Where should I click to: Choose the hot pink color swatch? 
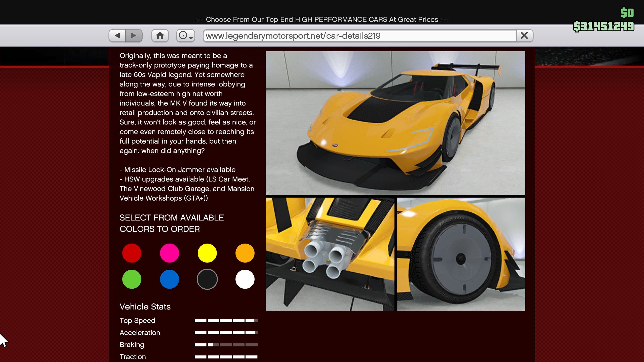(x=169, y=253)
